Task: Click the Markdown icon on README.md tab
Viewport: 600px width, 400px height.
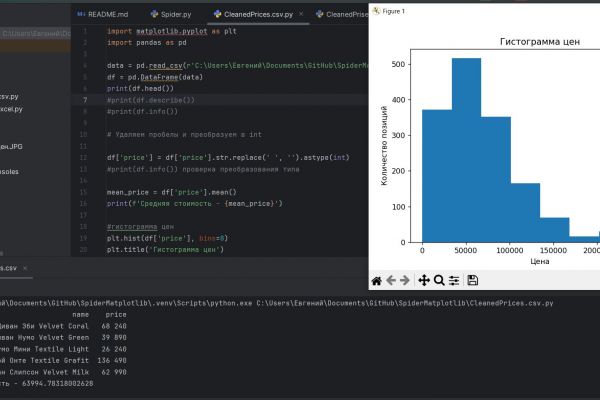Action: pos(81,14)
